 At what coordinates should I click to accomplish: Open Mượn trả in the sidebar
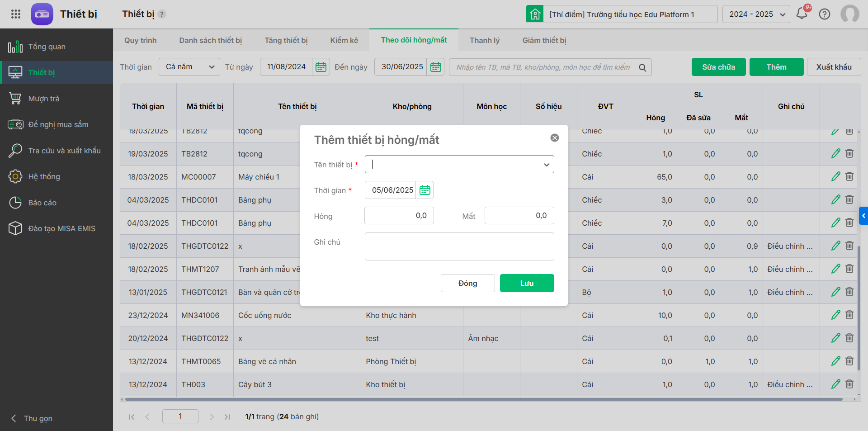(44, 99)
